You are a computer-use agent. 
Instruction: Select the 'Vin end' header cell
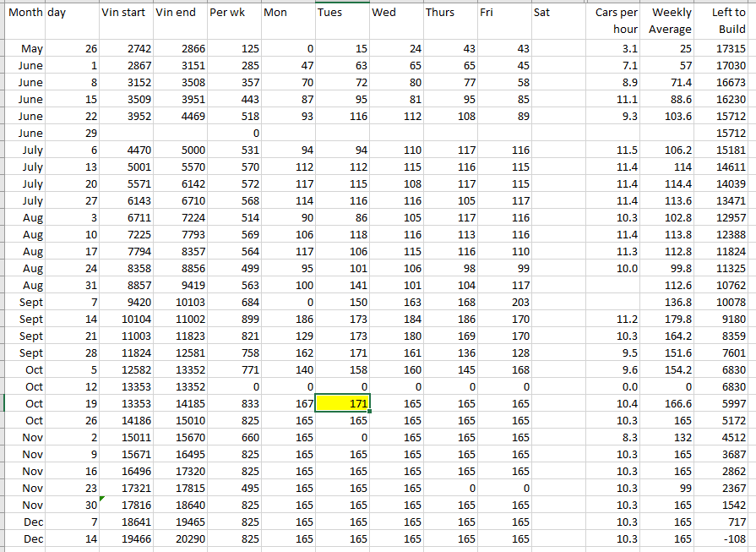(x=179, y=14)
